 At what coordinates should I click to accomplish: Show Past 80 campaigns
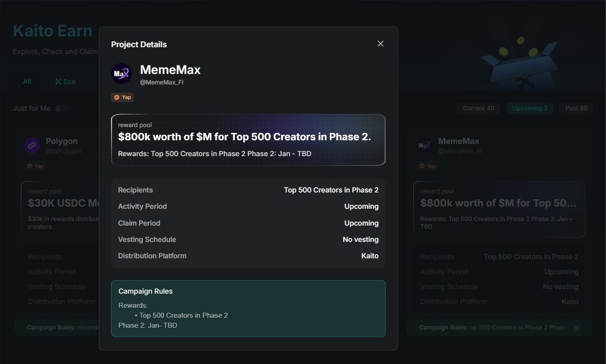576,108
